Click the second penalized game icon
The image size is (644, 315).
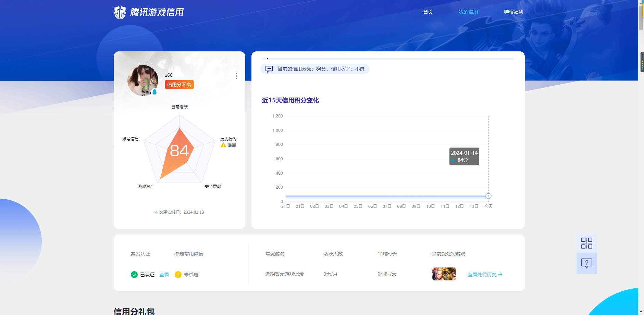pyautogui.click(x=450, y=274)
